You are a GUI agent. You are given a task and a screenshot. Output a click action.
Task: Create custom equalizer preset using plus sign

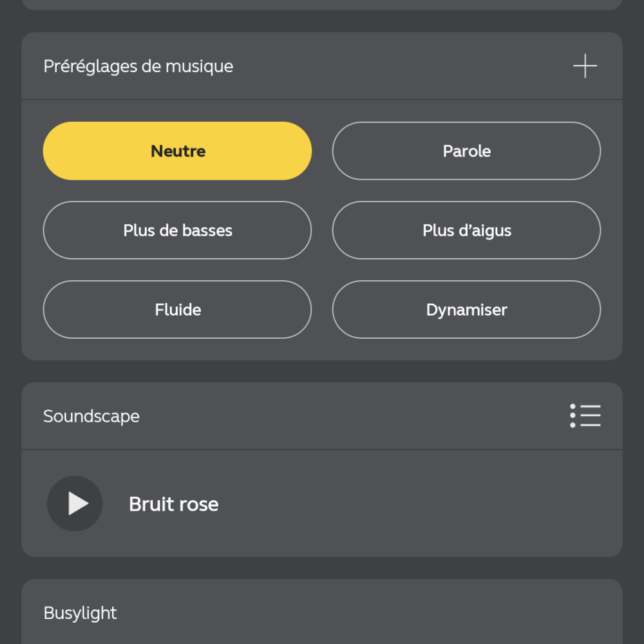tap(585, 66)
